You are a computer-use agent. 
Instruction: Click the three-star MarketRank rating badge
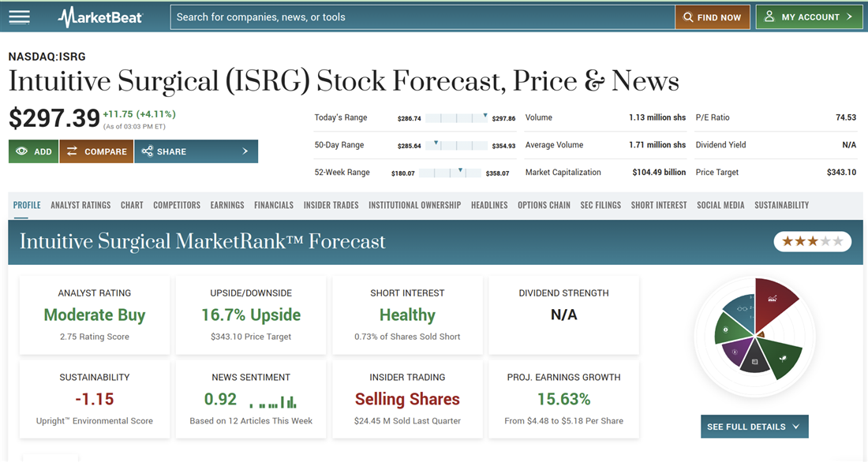click(812, 241)
